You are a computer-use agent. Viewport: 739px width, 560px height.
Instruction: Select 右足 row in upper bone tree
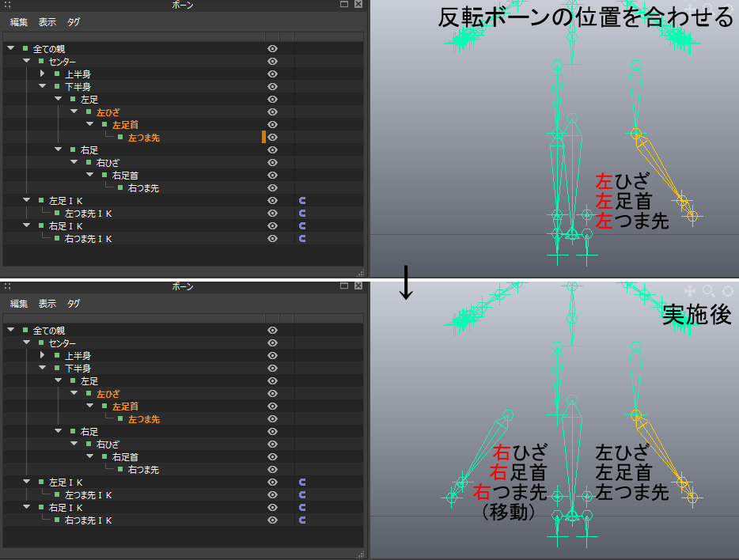(x=183, y=150)
